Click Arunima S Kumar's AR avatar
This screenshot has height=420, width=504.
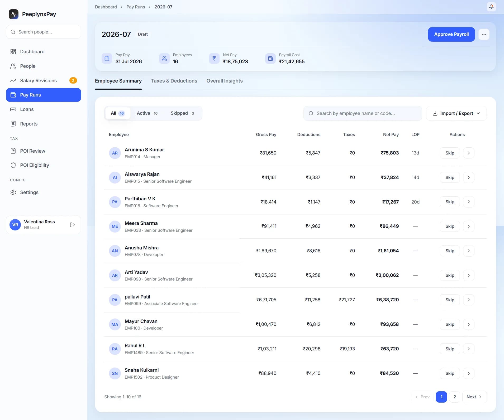click(115, 153)
